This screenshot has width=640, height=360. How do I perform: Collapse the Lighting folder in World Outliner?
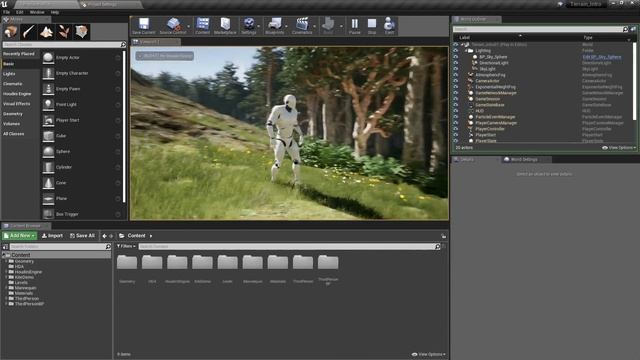[x=466, y=51]
